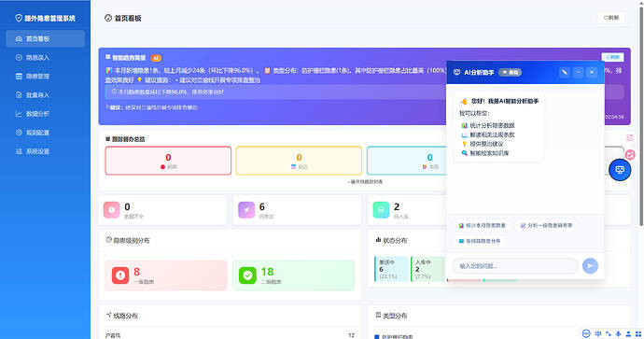
Task: Click the status tile showing 6 (23.1%)
Action: point(391,269)
